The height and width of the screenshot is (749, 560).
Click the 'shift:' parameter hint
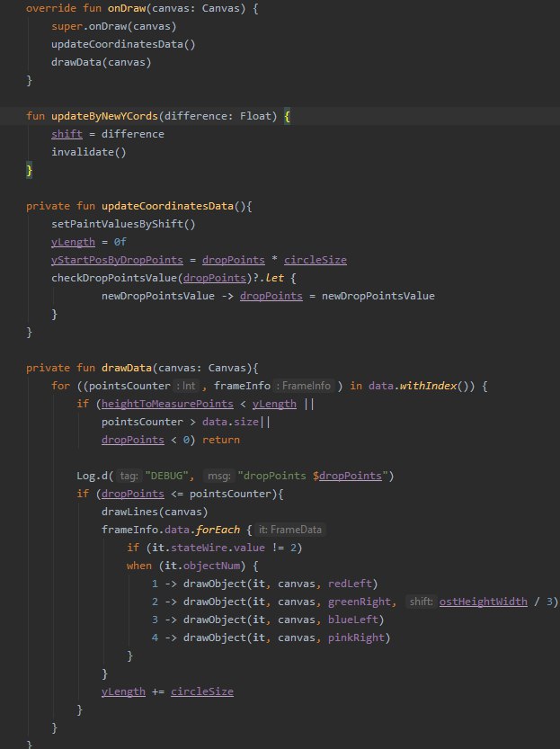tap(421, 602)
